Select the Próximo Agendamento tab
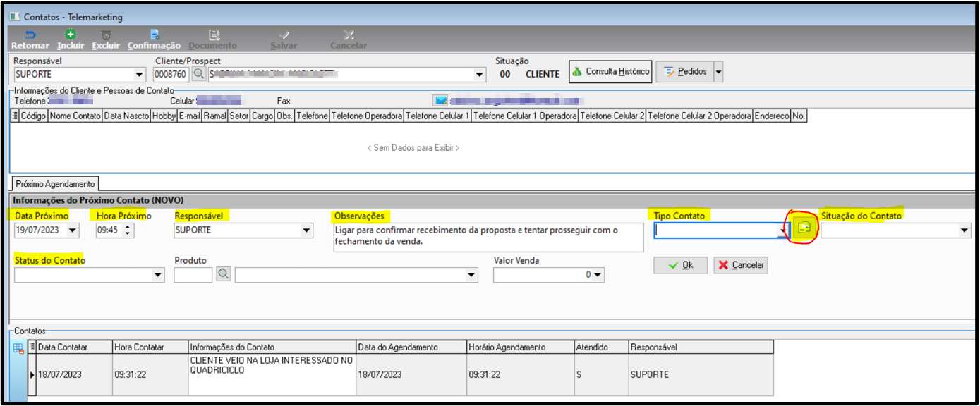 pyautogui.click(x=55, y=184)
